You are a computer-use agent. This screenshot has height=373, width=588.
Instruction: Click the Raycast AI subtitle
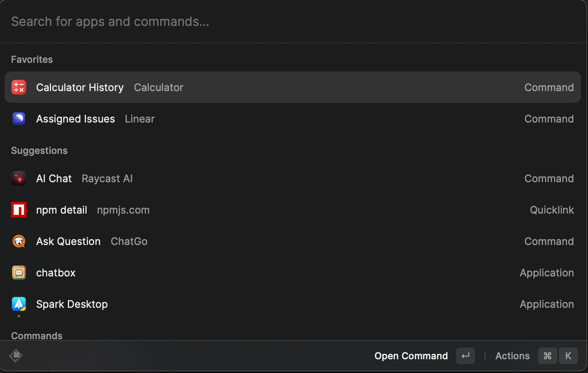[107, 179]
